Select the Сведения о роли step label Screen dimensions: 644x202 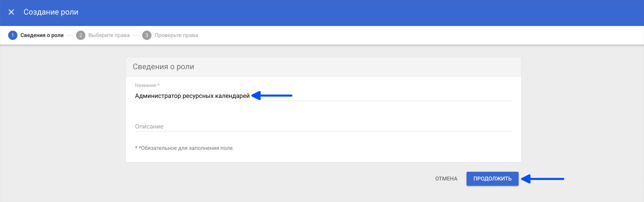[42, 35]
